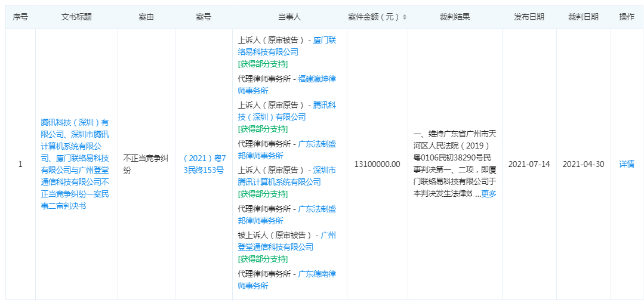The image size is (644, 306).
Task: Select [获得部分支持] tag under 广州登堂通信科技
Action: point(263,259)
